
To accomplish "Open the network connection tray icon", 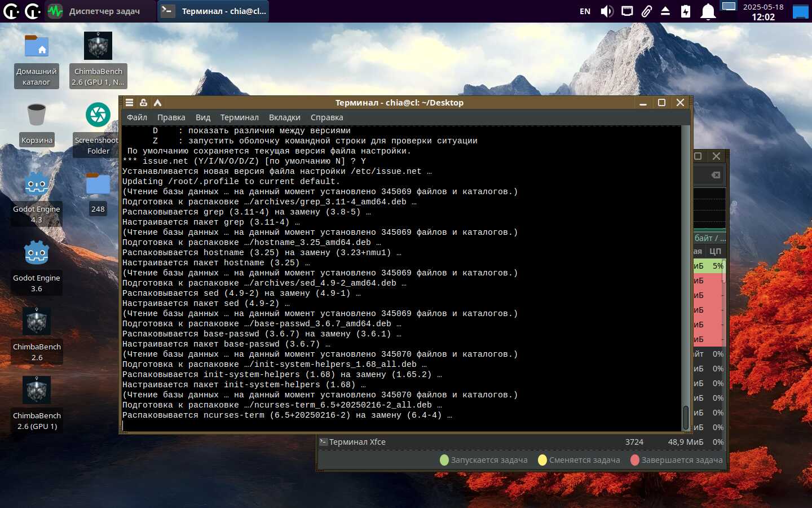I will pyautogui.click(x=627, y=11).
